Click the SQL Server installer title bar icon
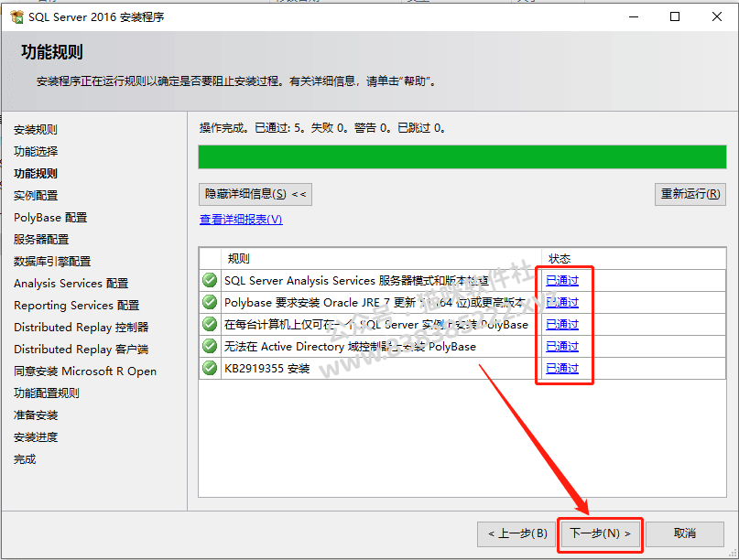The image size is (739, 560). tap(17, 17)
